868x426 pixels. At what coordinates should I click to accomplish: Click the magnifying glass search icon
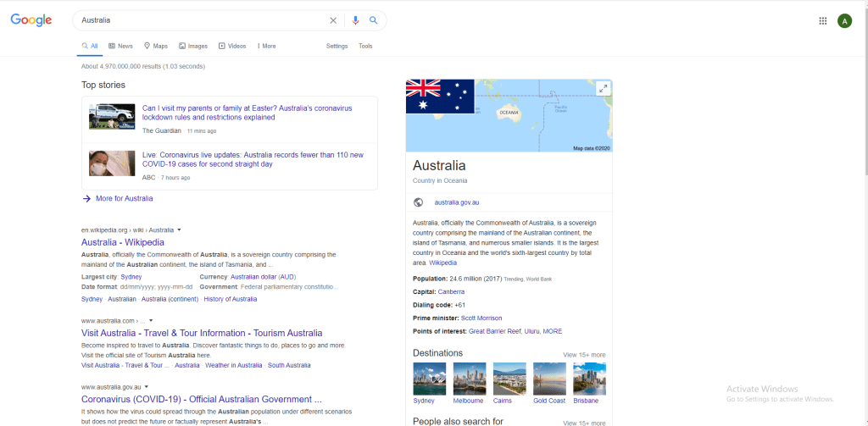pos(374,20)
